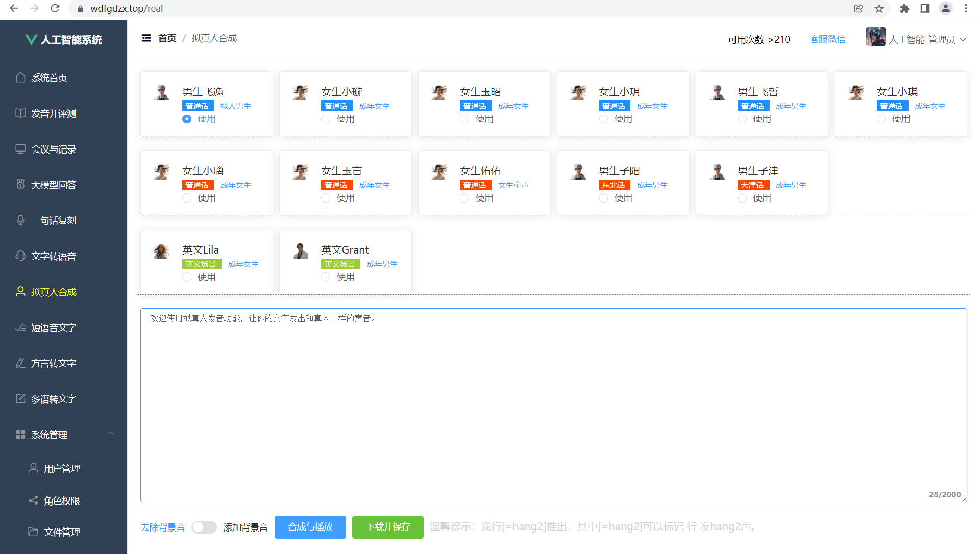980x554 pixels.
Task: Click the headphone icon for 文字转语音
Action: pyautogui.click(x=20, y=256)
